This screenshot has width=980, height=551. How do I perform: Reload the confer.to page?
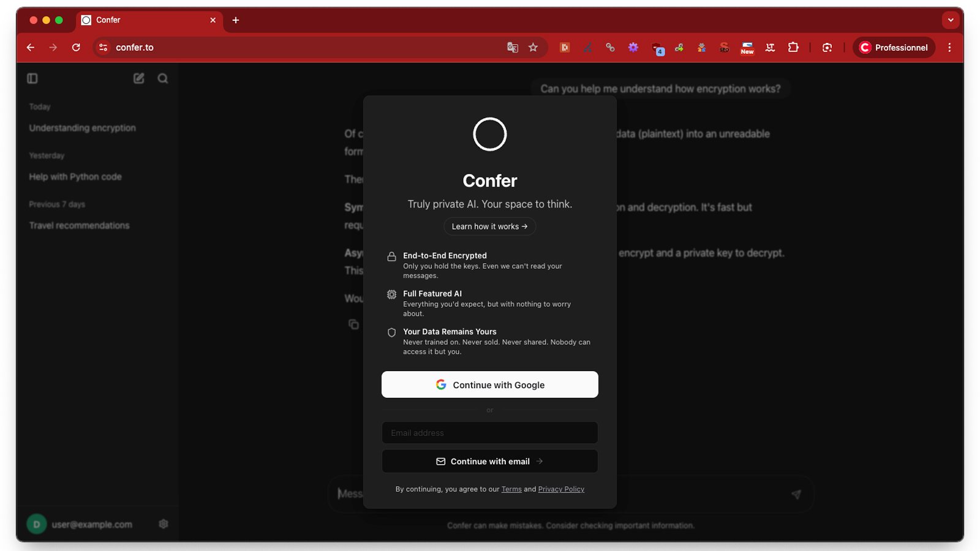(76, 47)
